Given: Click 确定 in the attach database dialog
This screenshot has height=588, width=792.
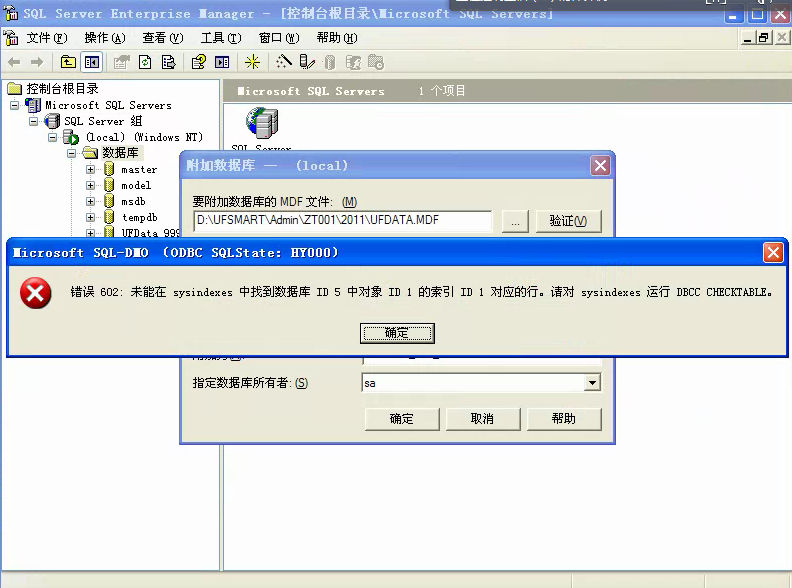Looking at the screenshot, I should [x=402, y=419].
